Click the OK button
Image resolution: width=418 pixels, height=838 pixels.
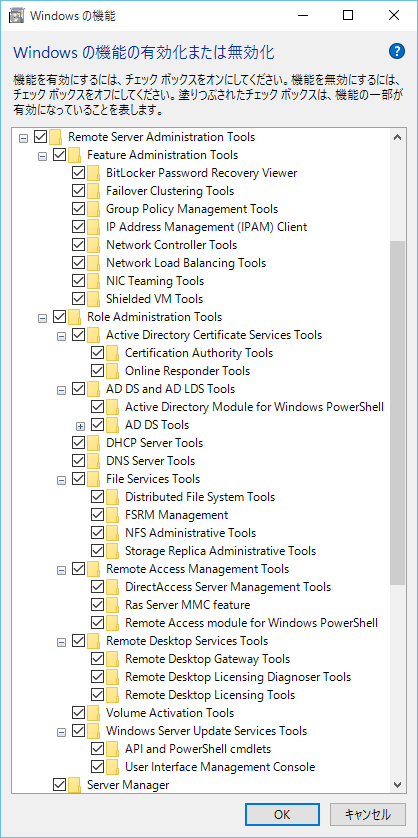282,814
